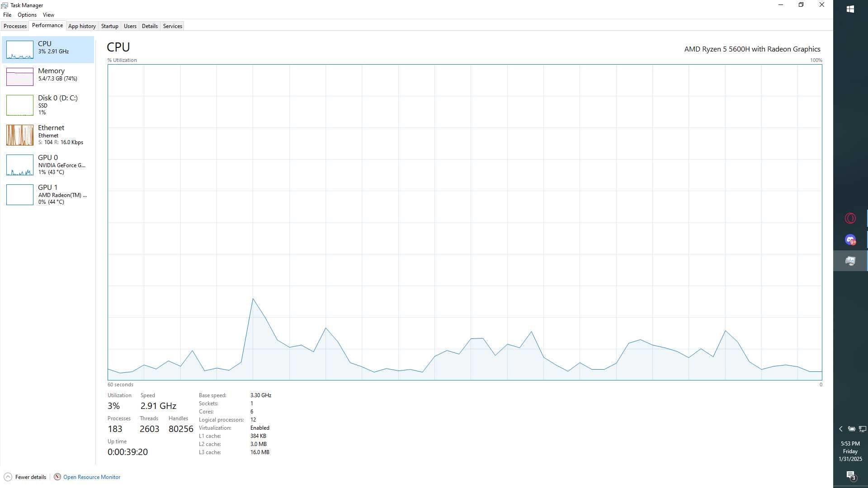Viewport: 868px width, 488px height.
Task: Click the Speed value 2.91 GHz
Action: 158,406
